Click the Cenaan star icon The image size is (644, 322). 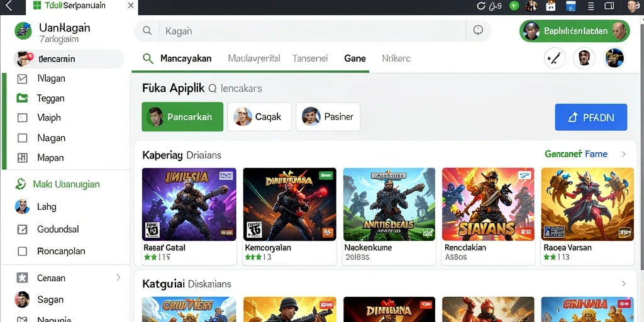tap(22, 278)
